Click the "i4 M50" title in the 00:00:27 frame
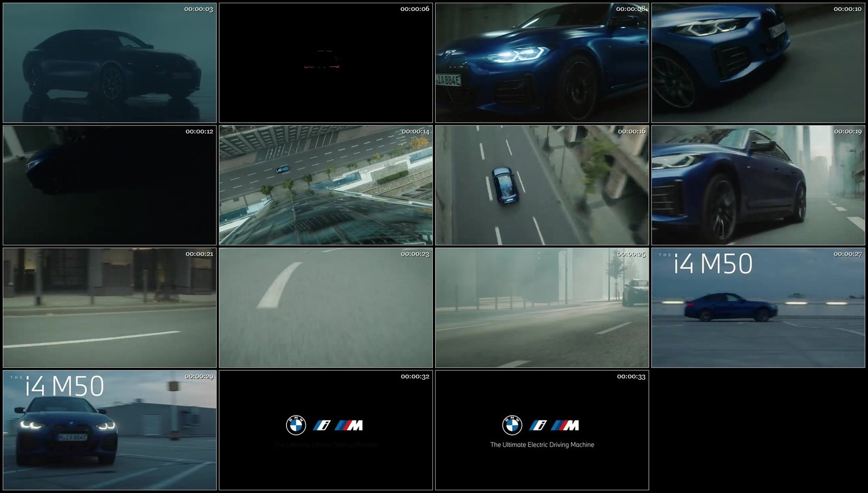This screenshot has height=493, width=868. pyautogui.click(x=713, y=264)
